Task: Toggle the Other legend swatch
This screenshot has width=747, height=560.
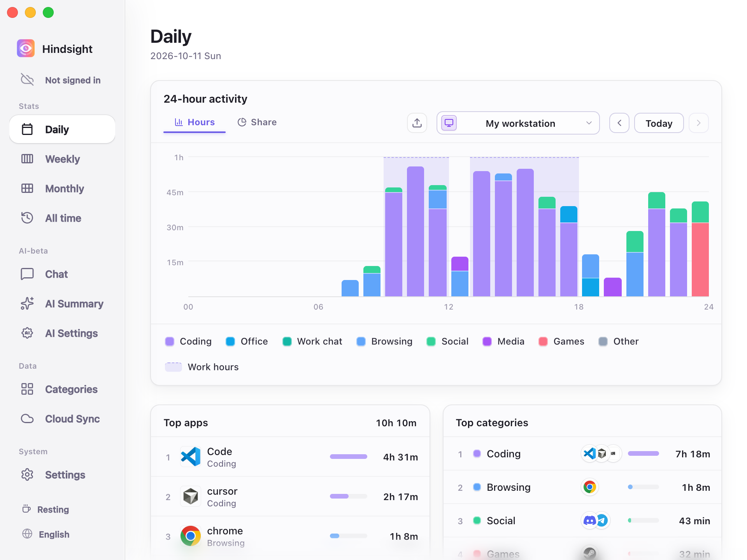Action: coord(603,341)
